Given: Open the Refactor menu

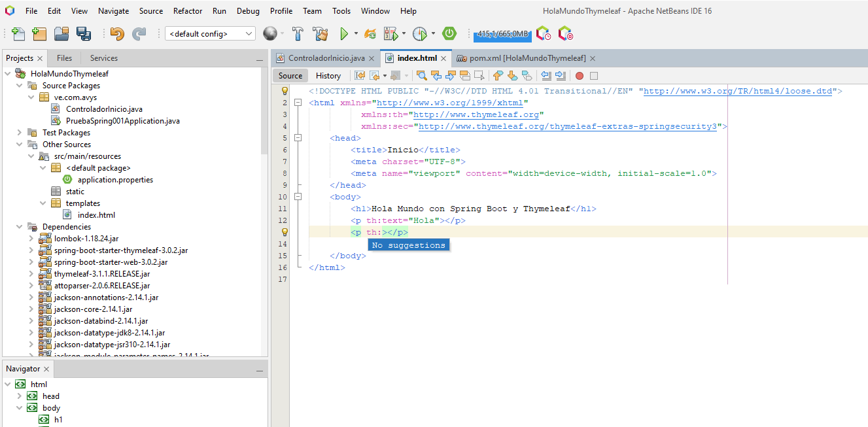Looking at the screenshot, I should tap(188, 11).
